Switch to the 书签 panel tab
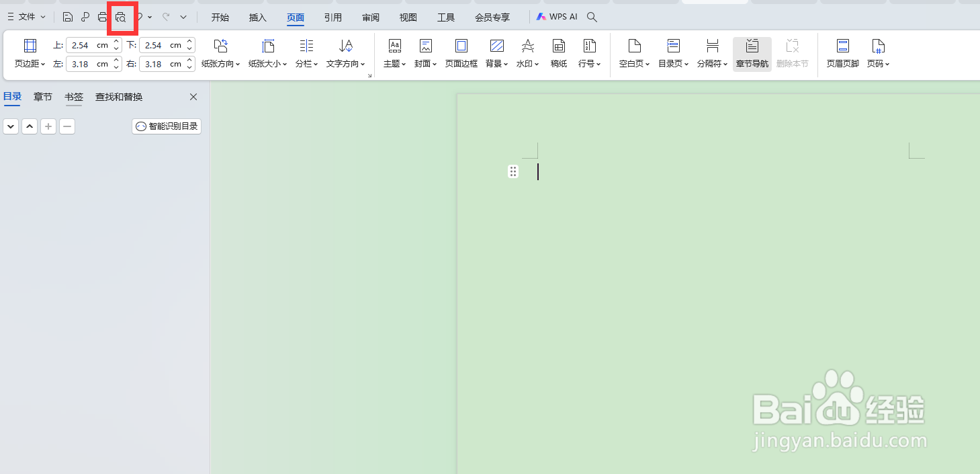 click(74, 97)
